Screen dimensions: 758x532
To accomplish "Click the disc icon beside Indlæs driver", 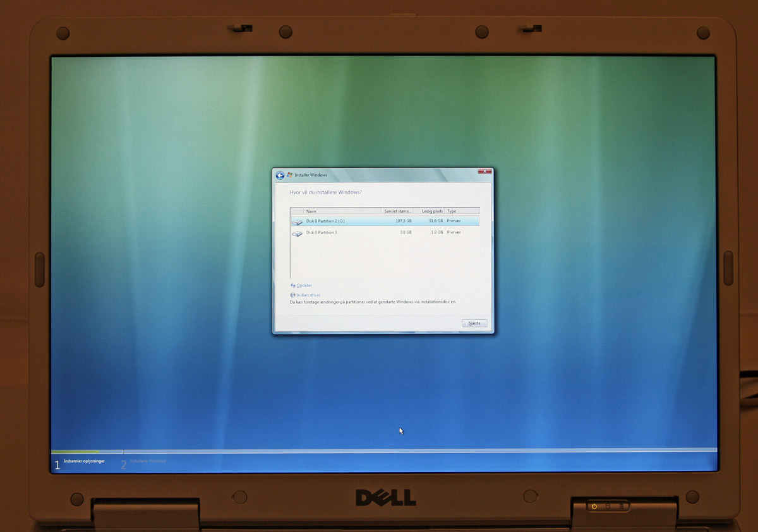I will pos(293,295).
